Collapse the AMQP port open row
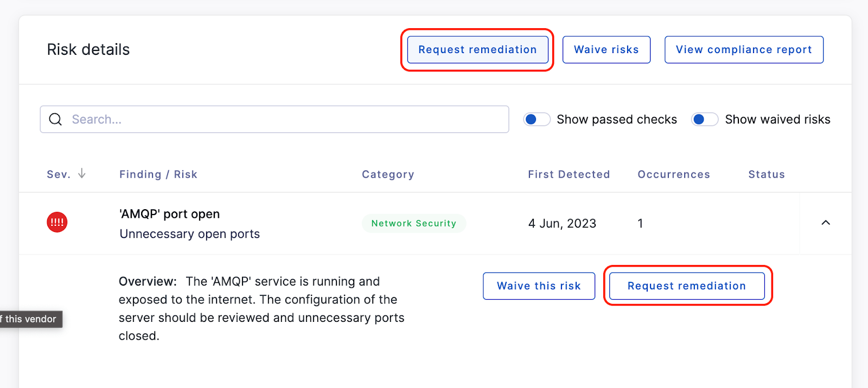Screen dimensions: 868x388 [826, 223]
